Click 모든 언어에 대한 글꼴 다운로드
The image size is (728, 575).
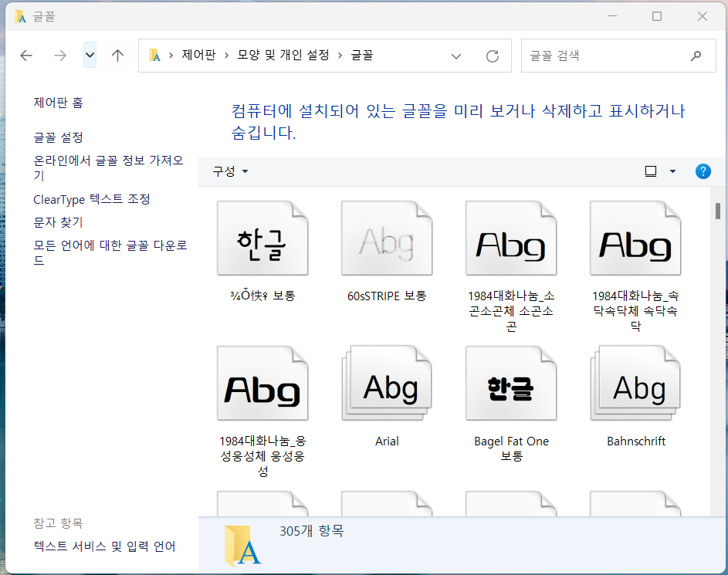[110, 252]
